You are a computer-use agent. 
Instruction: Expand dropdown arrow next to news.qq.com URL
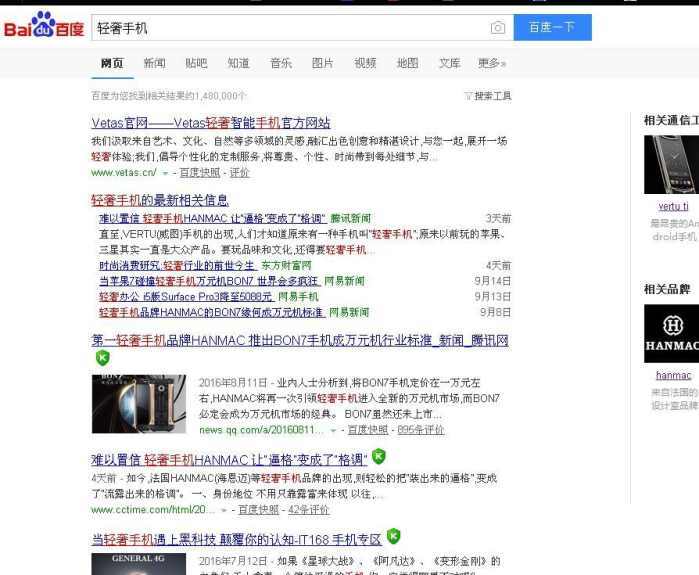(x=333, y=431)
